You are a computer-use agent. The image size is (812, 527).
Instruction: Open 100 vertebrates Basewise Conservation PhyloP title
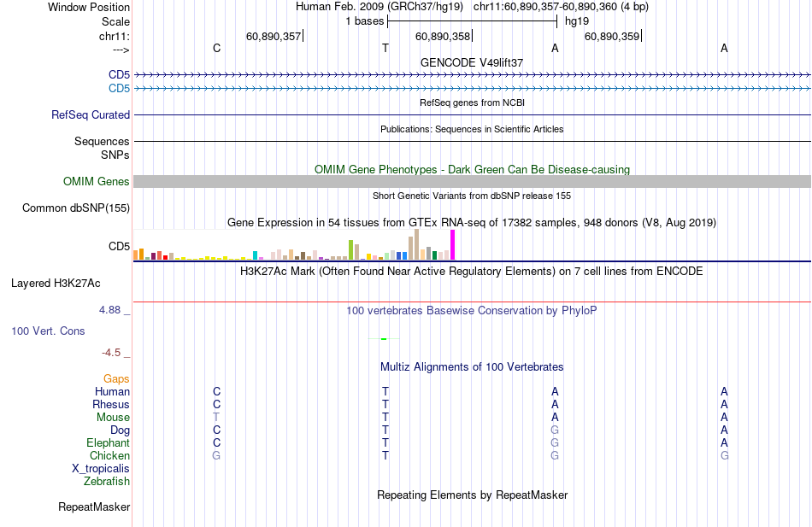click(x=472, y=311)
